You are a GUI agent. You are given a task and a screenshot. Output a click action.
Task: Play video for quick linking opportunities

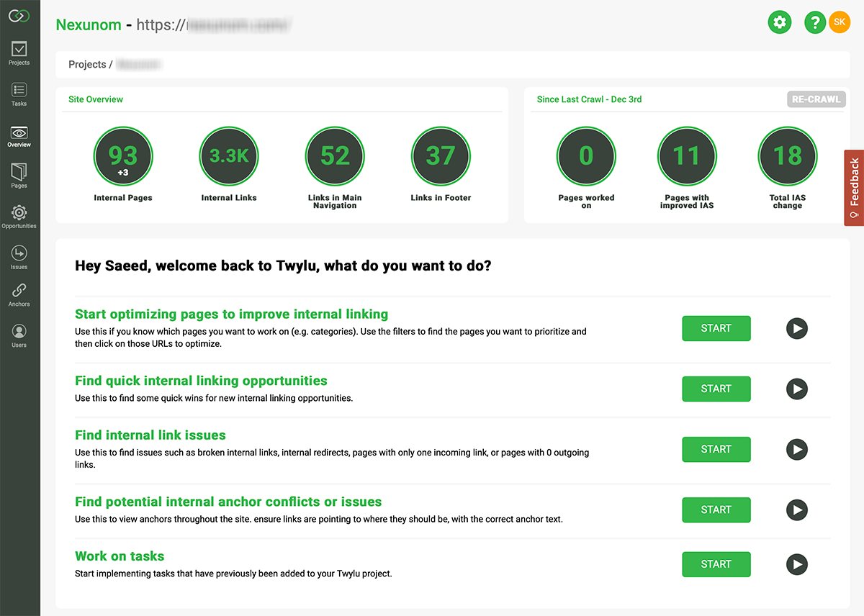796,389
